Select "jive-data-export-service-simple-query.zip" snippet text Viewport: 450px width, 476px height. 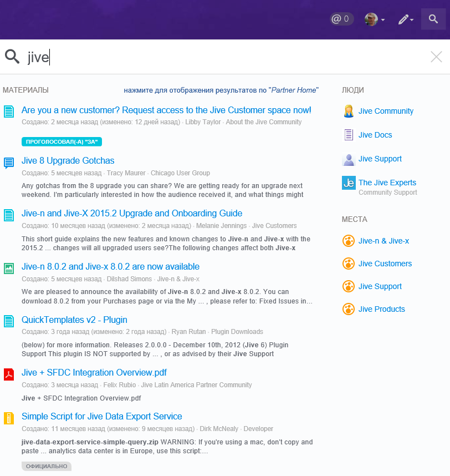point(90,442)
